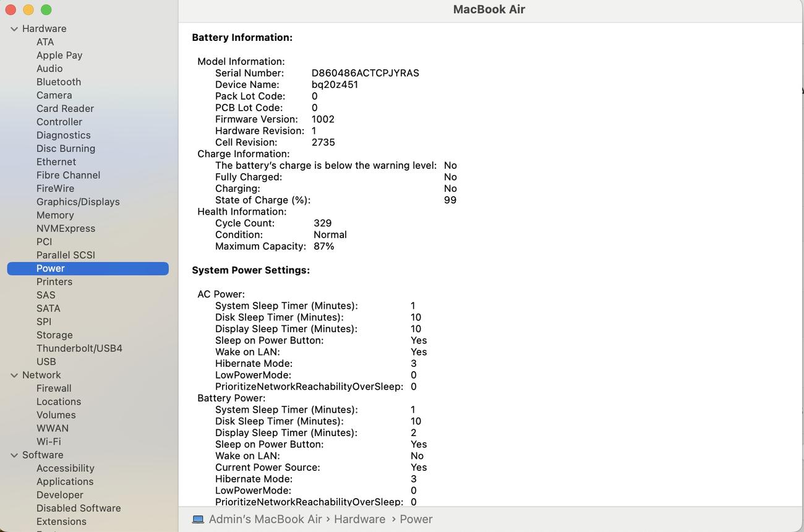The height and width of the screenshot is (532, 804).
Task: Click the System Power Settings heading
Action: coord(251,270)
